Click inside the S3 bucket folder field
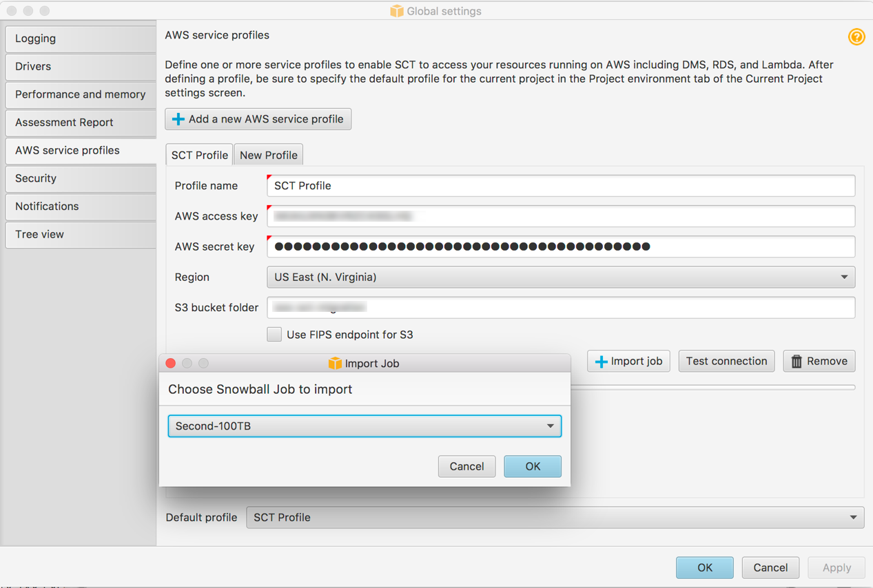Image resolution: width=873 pixels, height=588 pixels. coord(482,307)
